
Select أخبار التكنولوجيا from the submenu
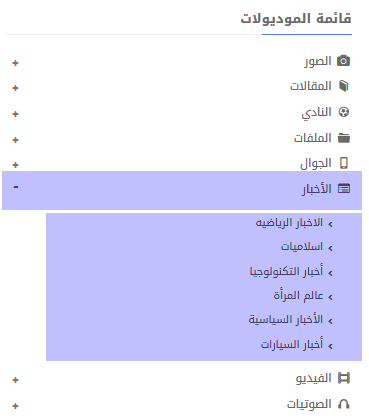click(x=286, y=271)
